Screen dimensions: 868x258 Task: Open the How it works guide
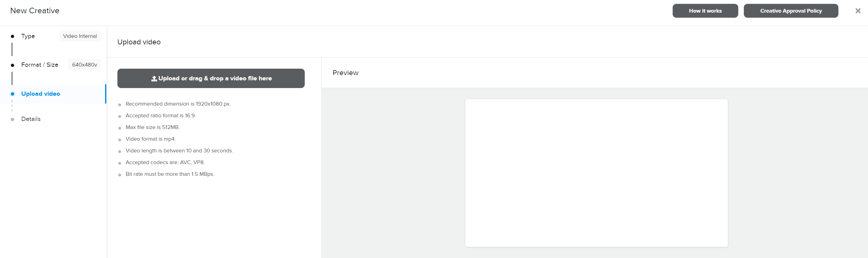pos(705,11)
